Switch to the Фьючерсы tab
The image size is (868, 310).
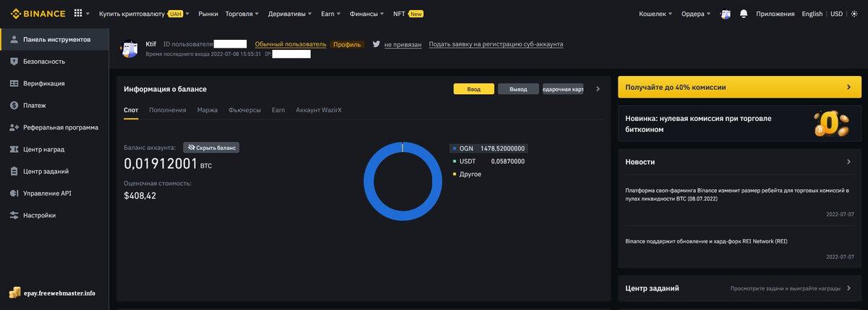(x=244, y=110)
